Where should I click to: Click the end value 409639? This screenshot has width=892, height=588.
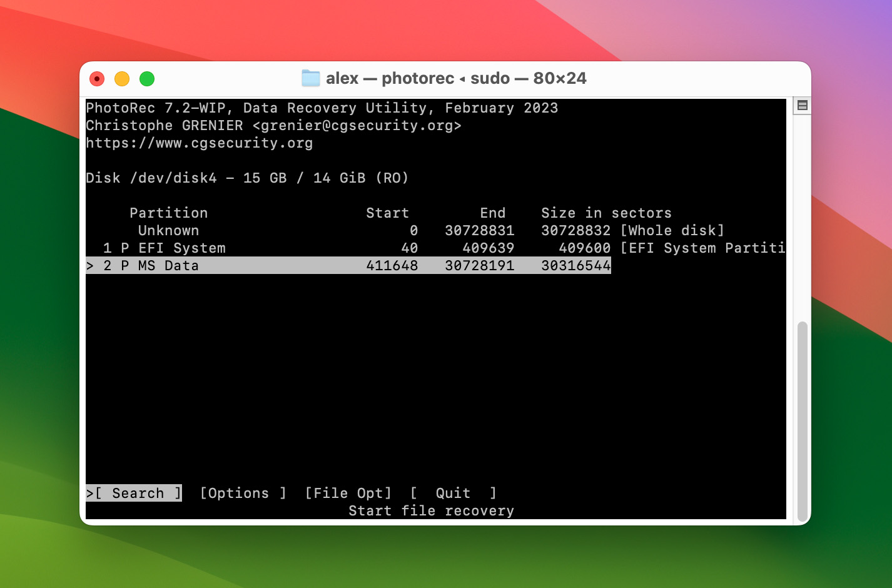coord(489,248)
